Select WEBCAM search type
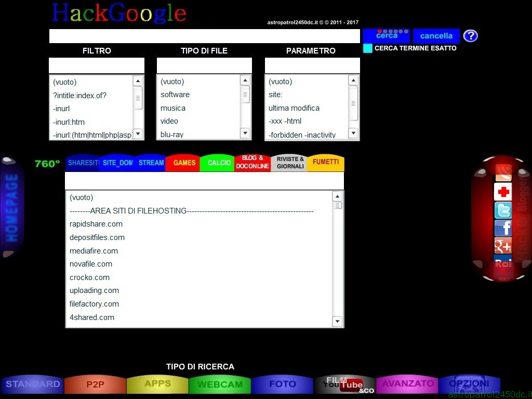 coord(220,384)
